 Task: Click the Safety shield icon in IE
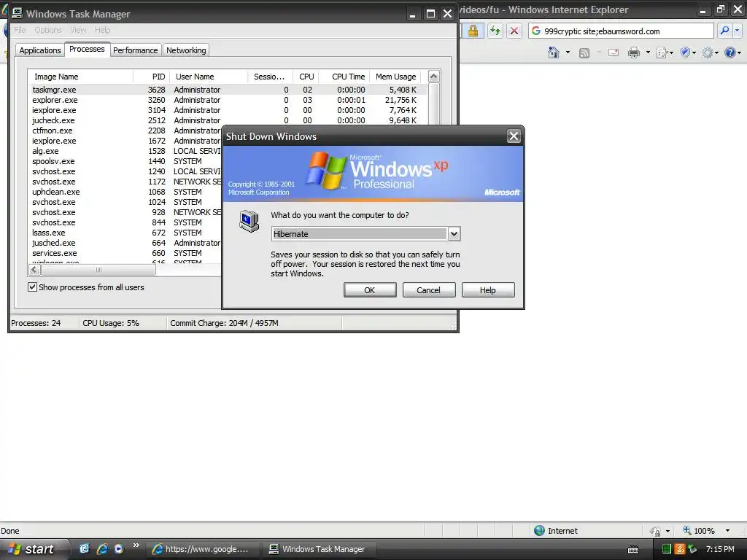click(685, 52)
